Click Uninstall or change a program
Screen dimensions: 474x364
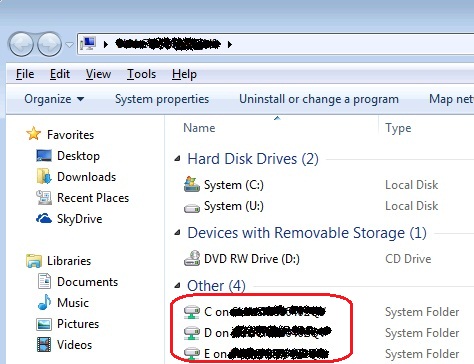coord(319,99)
